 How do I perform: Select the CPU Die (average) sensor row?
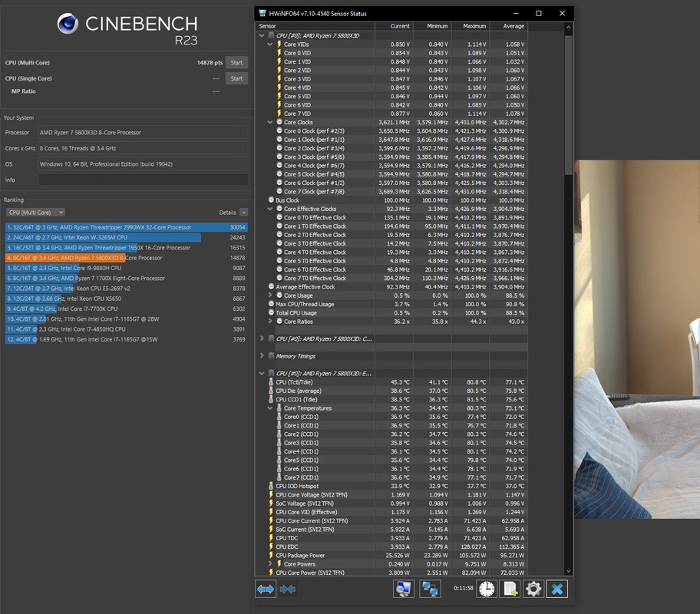pos(391,391)
